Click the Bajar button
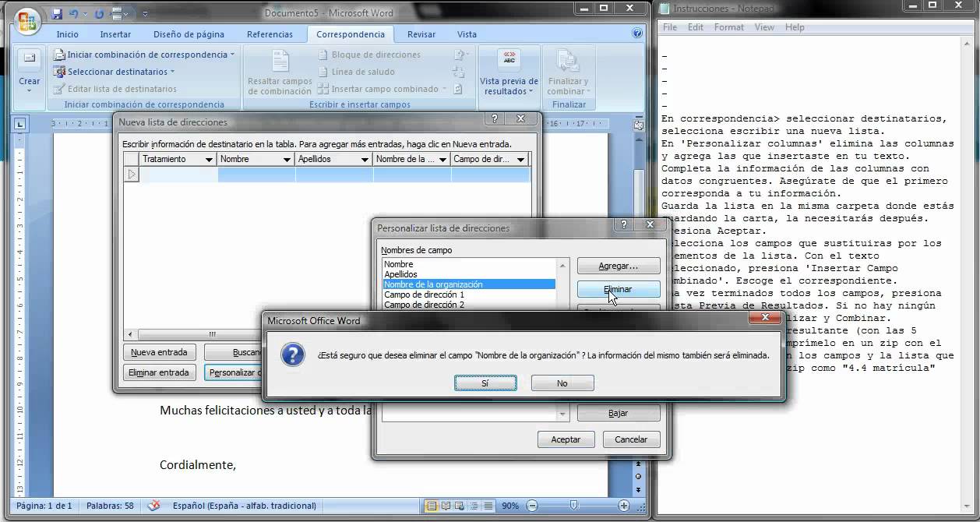980x522 pixels. tap(619, 413)
